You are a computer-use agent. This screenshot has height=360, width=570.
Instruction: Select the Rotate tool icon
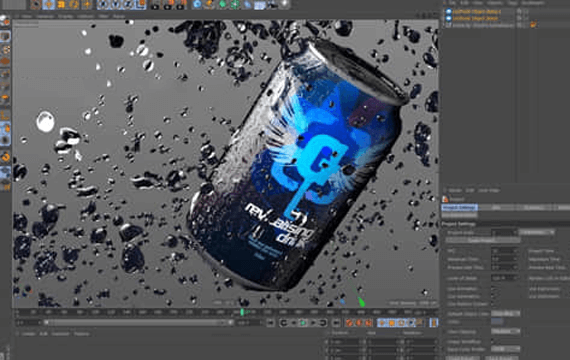tap(74, 4)
